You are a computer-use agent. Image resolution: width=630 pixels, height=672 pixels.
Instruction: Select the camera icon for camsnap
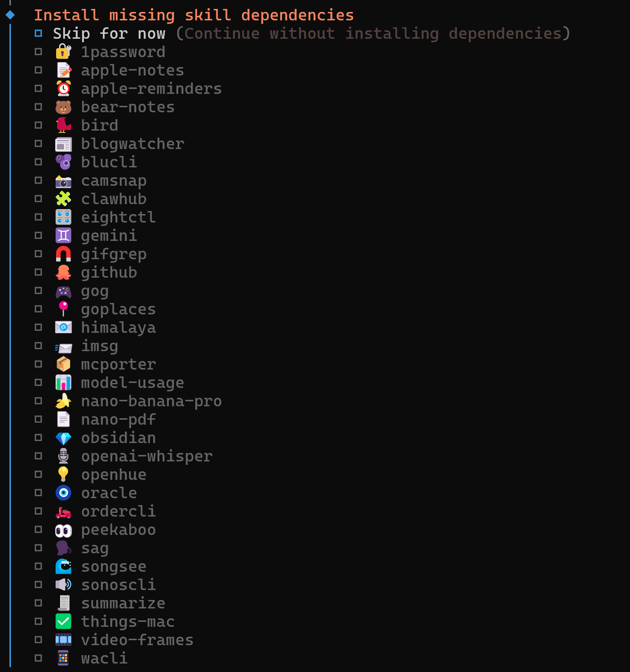point(63,180)
